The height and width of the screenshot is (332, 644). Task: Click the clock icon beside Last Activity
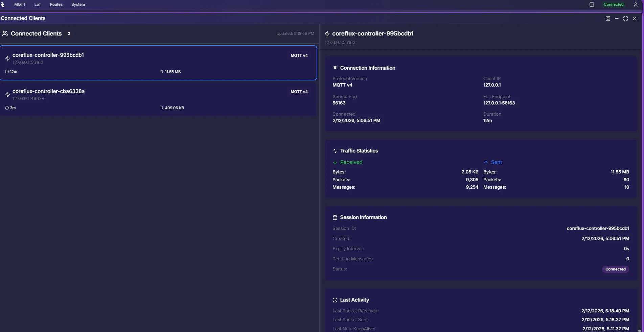click(x=335, y=300)
